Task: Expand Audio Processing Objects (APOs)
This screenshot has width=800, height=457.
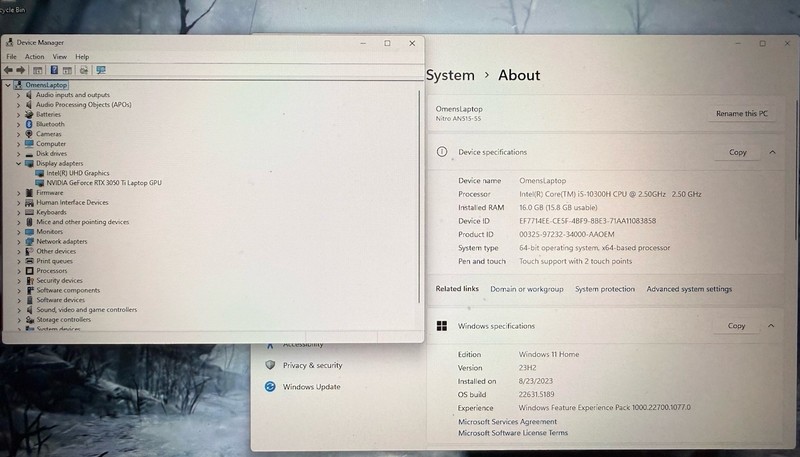Action: [18, 105]
